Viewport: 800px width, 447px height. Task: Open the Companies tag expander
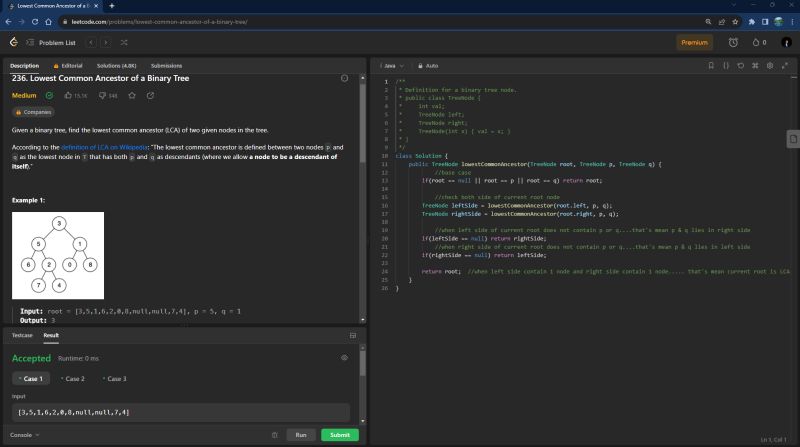tap(33, 113)
